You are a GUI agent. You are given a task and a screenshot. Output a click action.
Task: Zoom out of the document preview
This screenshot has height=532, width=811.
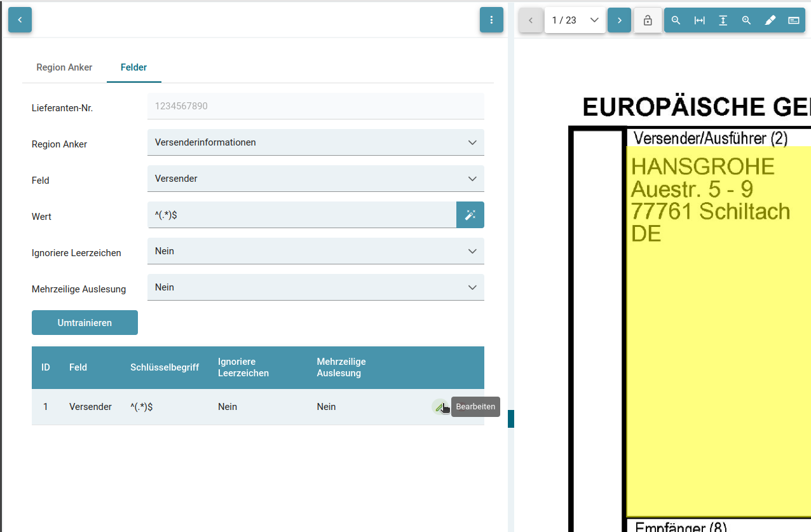(x=676, y=20)
